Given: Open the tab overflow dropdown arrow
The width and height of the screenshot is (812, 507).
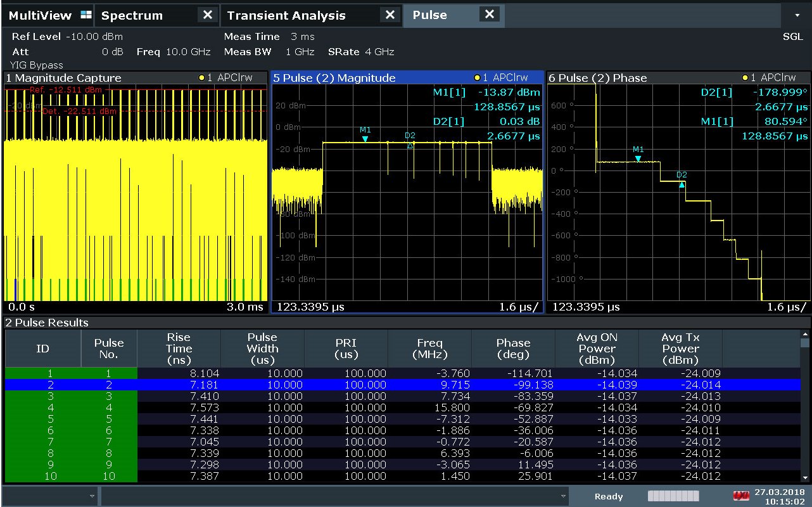Looking at the screenshot, I should click(x=797, y=15).
